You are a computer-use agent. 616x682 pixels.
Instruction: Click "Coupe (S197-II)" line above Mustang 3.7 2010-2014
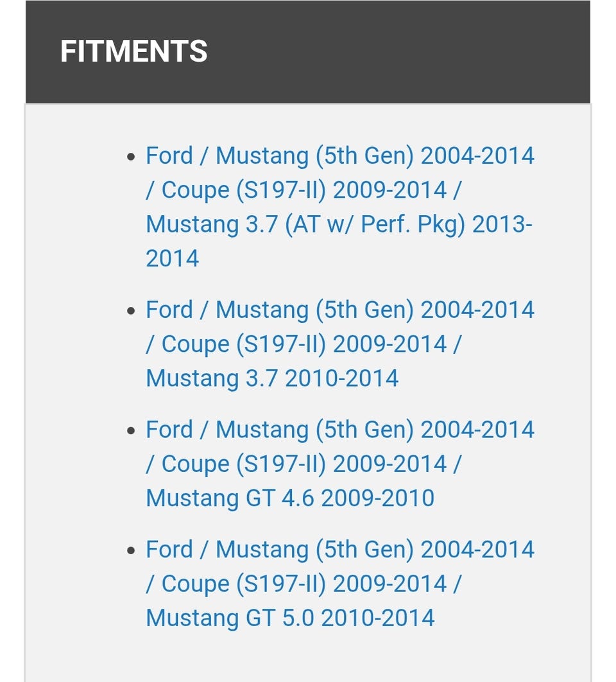(303, 344)
